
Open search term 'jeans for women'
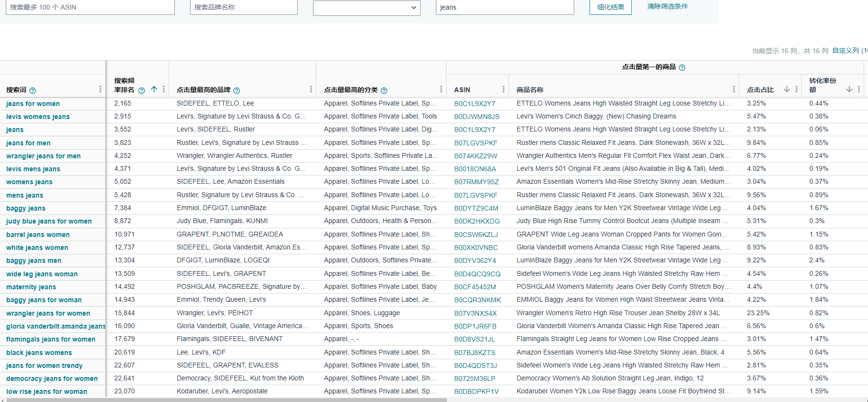(33, 104)
